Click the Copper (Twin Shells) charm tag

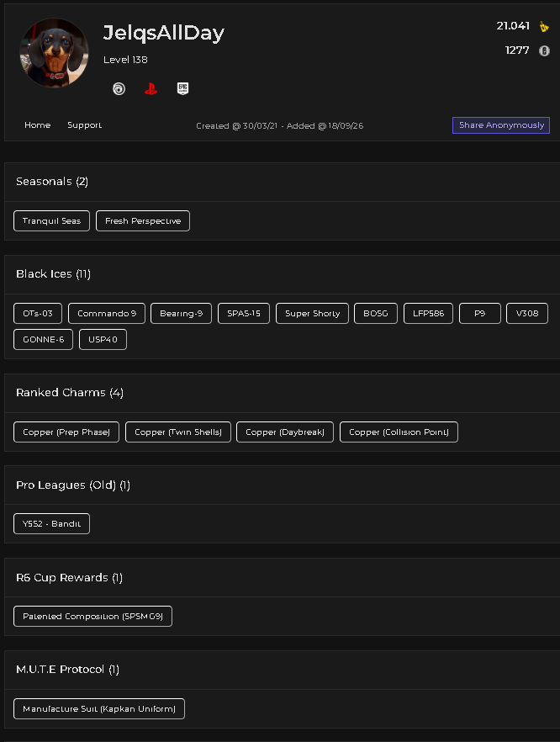pyautogui.click(x=178, y=432)
